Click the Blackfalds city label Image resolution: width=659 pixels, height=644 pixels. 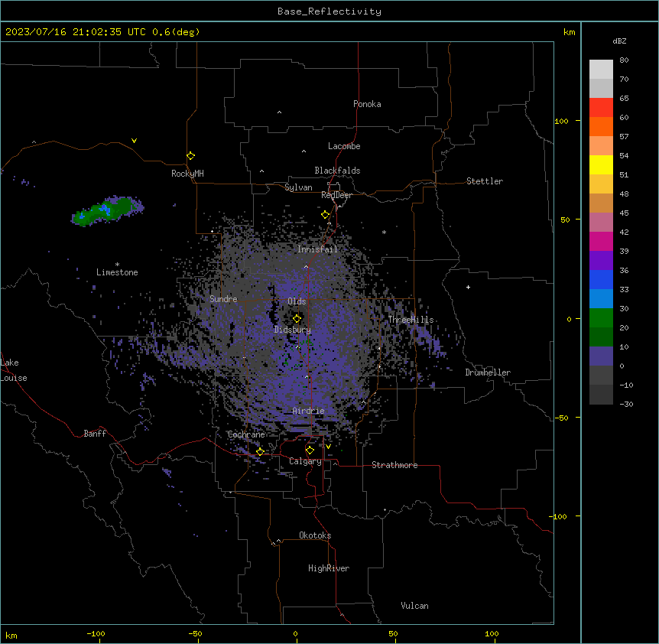pyautogui.click(x=337, y=171)
